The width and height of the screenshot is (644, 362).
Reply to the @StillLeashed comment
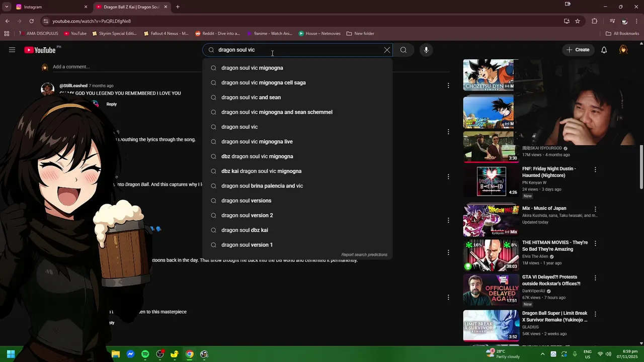[112, 104]
